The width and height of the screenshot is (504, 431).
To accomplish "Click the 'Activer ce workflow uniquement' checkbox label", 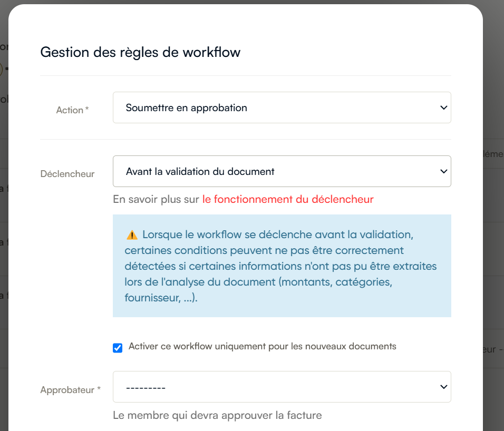I will (262, 347).
